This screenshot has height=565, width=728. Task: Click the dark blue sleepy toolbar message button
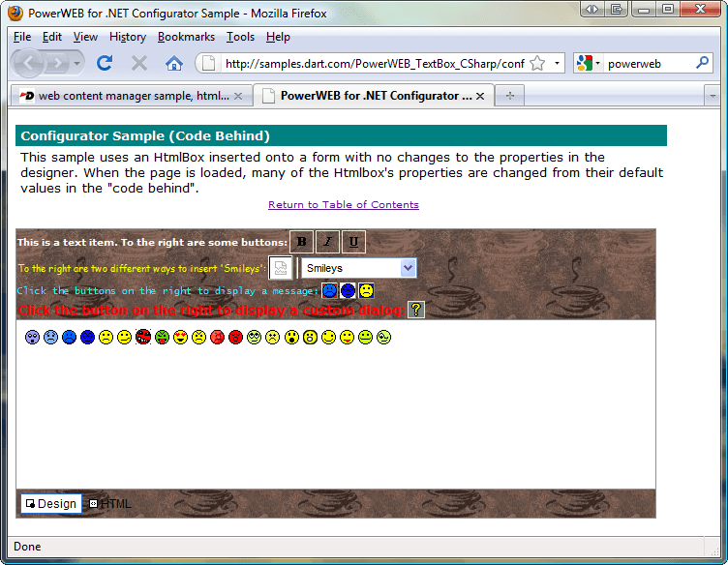pos(348,291)
